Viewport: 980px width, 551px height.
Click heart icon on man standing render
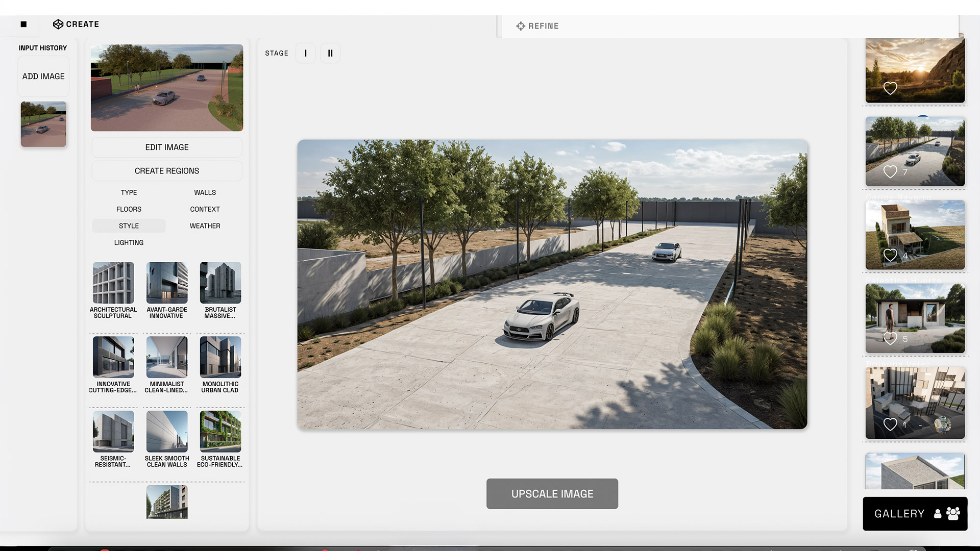890,338
